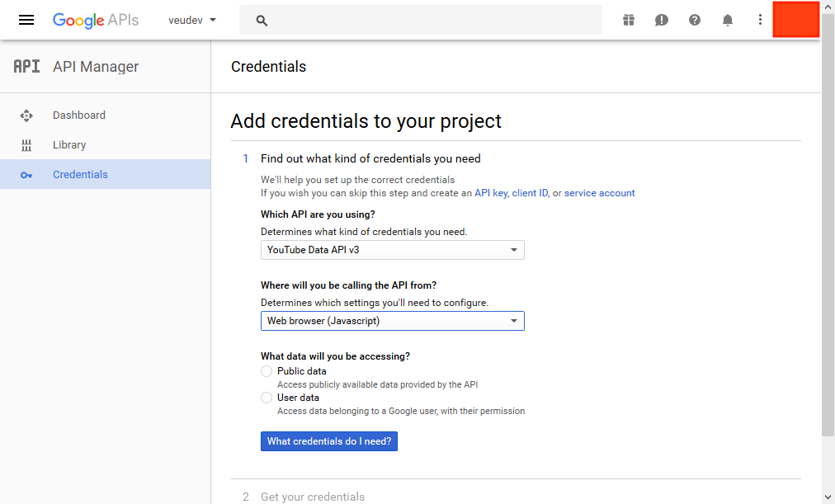Expand the YouTube Data API v3 dropdown
Image resolution: width=835 pixels, height=504 pixels.
pyautogui.click(x=392, y=250)
